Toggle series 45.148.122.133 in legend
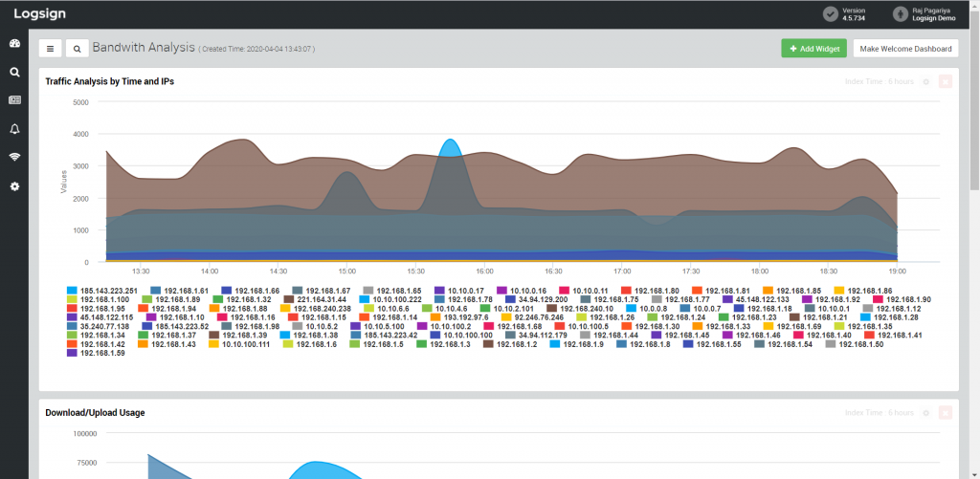The width and height of the screenshot is (980, 479). pos(756,299)
